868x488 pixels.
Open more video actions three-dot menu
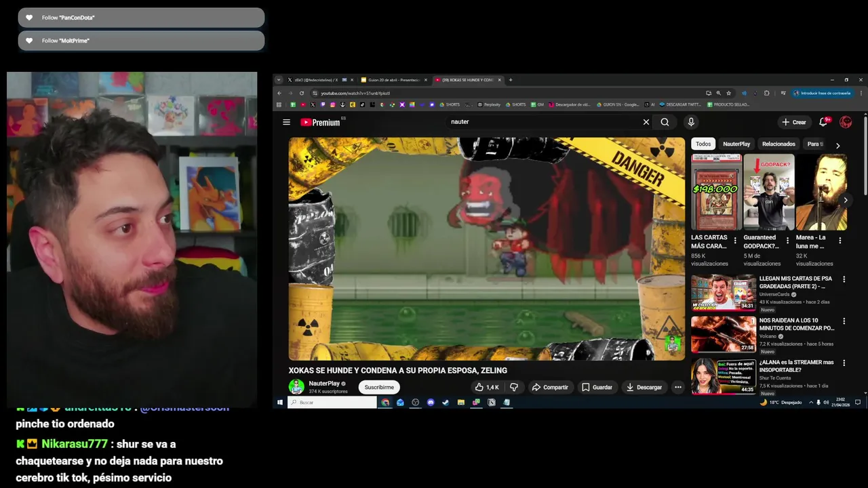pyautogui.click(x=677, y=387)
